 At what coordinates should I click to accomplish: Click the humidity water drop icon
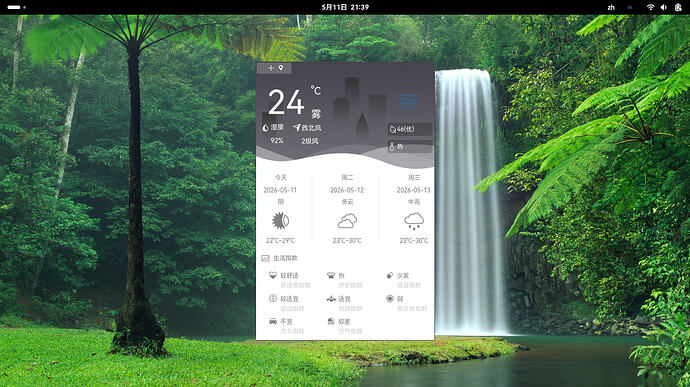[265, 128]
